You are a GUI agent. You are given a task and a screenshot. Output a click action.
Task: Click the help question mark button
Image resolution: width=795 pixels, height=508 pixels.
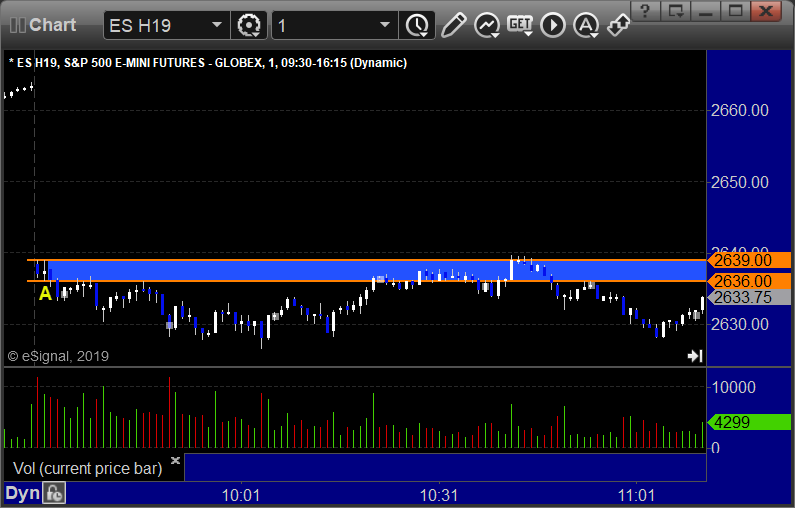click(x=649, y=11)
